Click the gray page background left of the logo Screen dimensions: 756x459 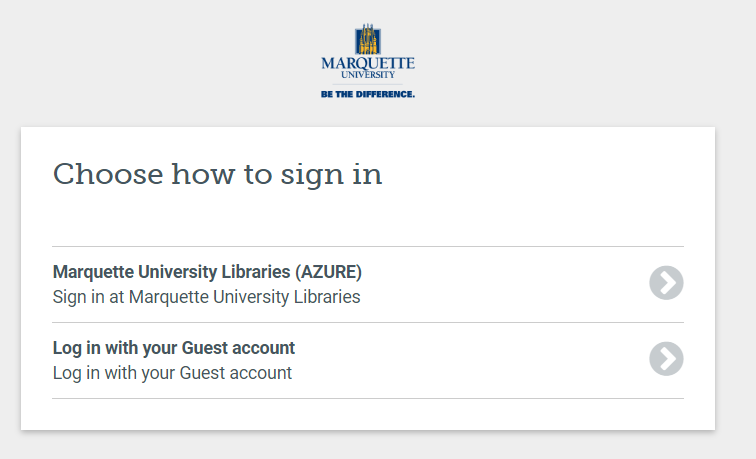point(150,60)
